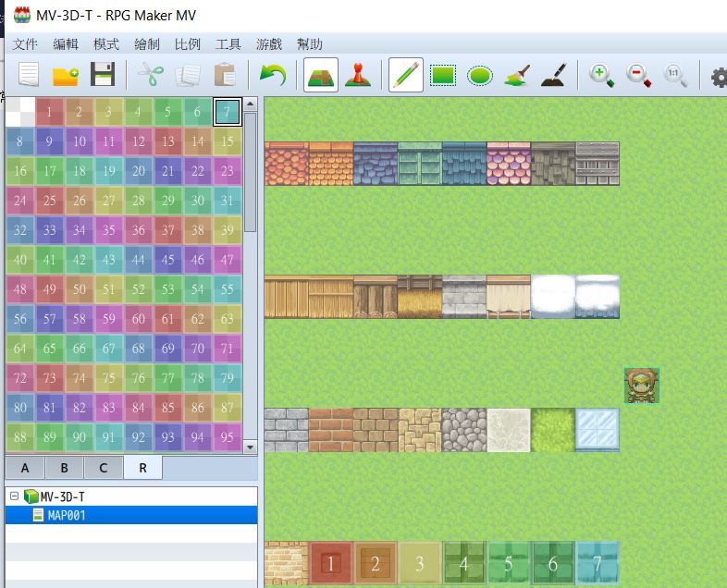Pick region ID 13 swatch
The image size is (727, 588).
168,141
